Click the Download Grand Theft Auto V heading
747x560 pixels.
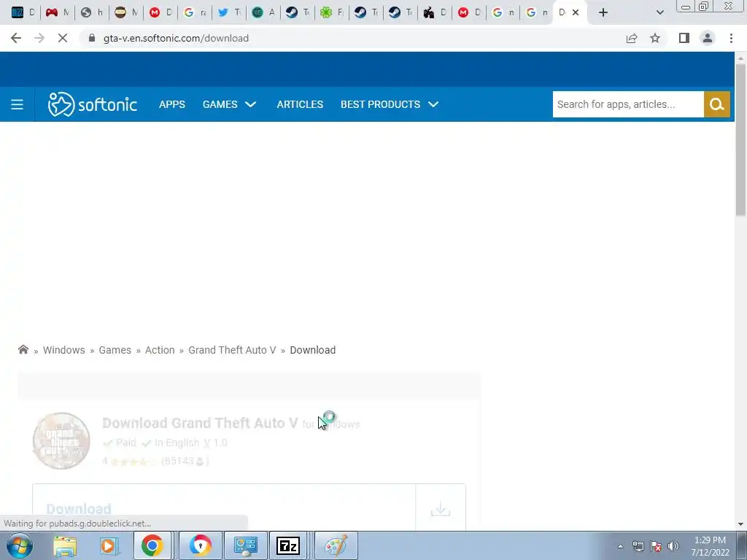pos(200,423)
